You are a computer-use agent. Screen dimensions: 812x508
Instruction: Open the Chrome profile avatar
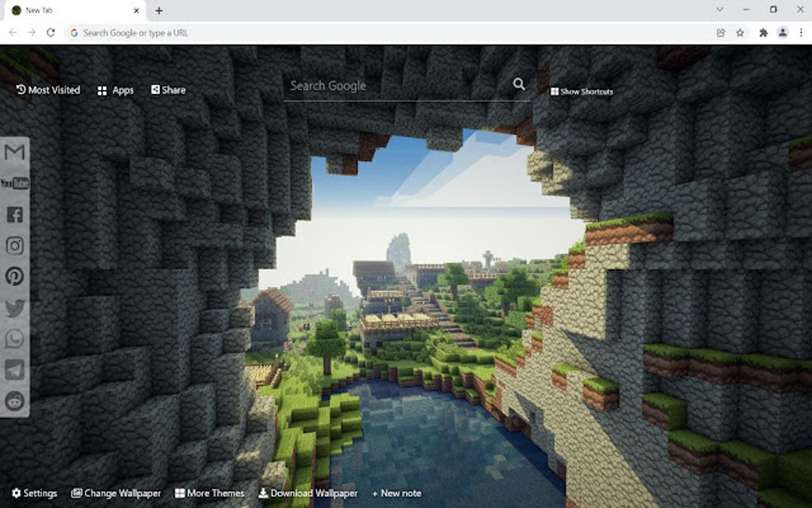click(783, 33)
